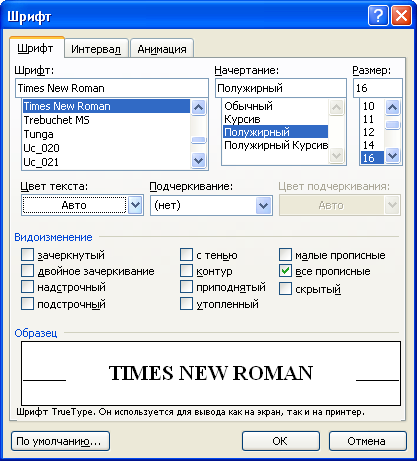
Task: Open the Интервал tab
Action: click(96, 49)
